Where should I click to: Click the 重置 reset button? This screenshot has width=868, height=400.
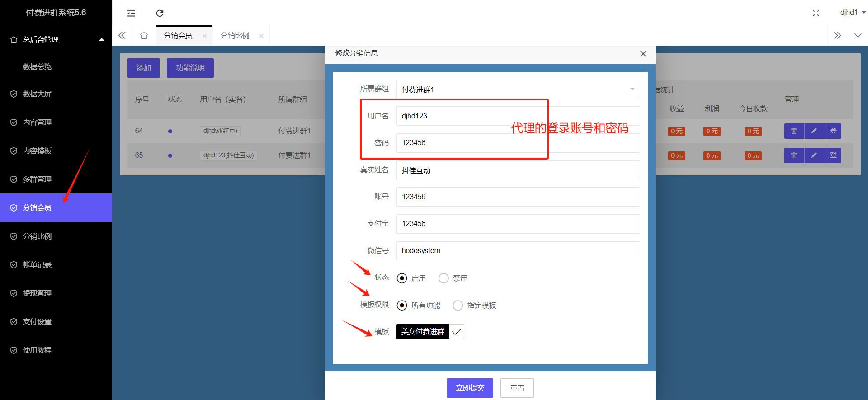click(x=517, y=388)
